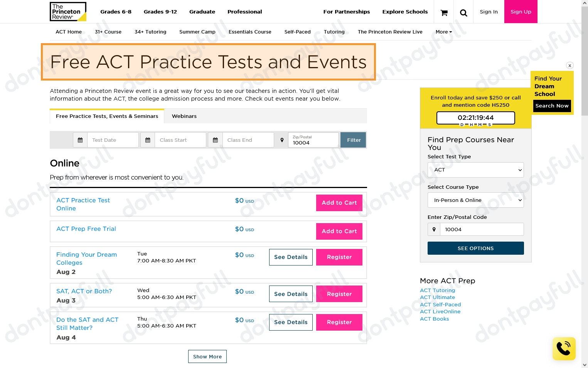Click the map pin icon beside Zip/Postal filter
This screenshot has width=588, height=368.
[282, 140]
